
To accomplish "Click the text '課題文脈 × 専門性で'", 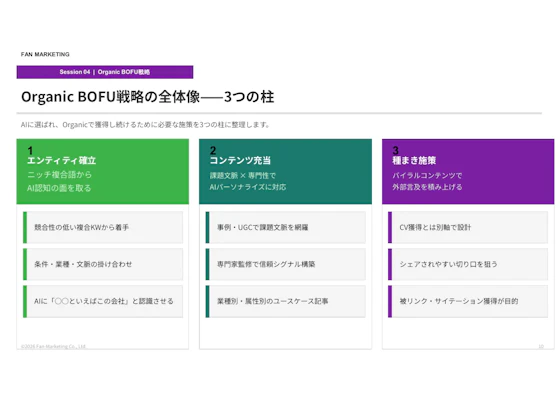I will pos(242,175).
